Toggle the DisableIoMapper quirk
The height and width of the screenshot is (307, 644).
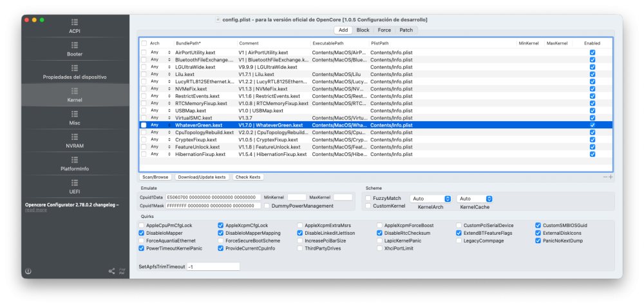[142, 233]
